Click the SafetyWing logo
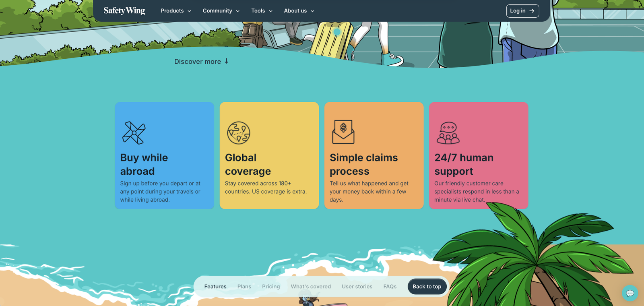The image size is (644, 306). [x=124, y=11]
